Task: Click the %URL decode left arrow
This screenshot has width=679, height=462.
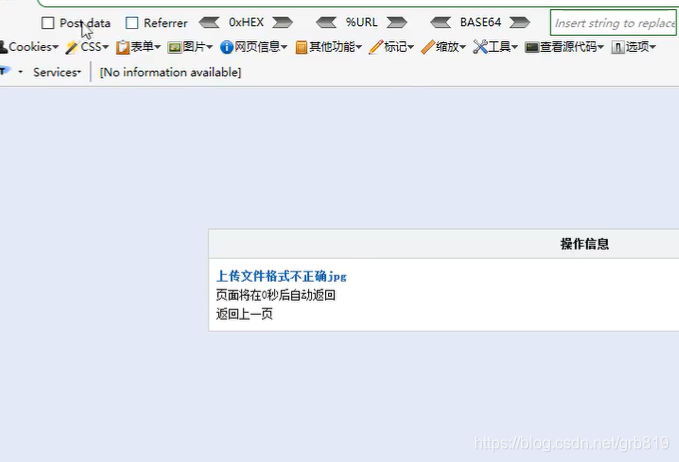Action: click(327, 22)
